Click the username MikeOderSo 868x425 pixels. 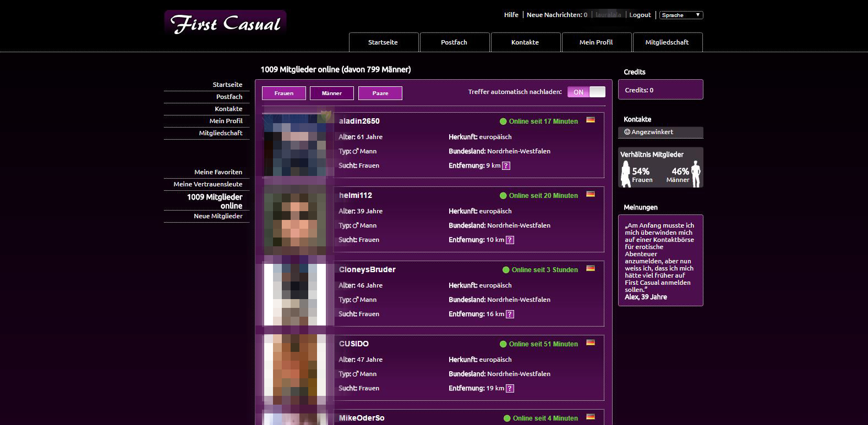(x=362, y=418)
